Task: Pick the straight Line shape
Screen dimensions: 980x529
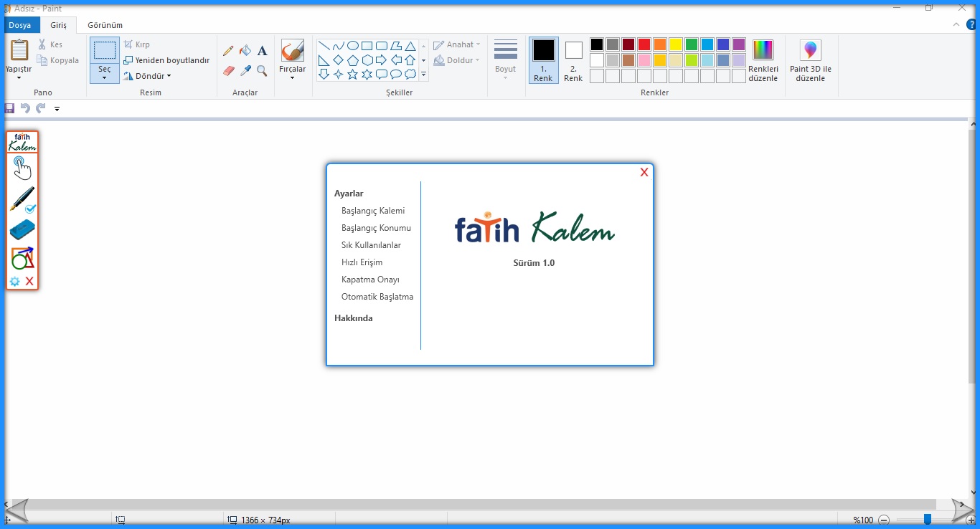Action: coord(324,46)
